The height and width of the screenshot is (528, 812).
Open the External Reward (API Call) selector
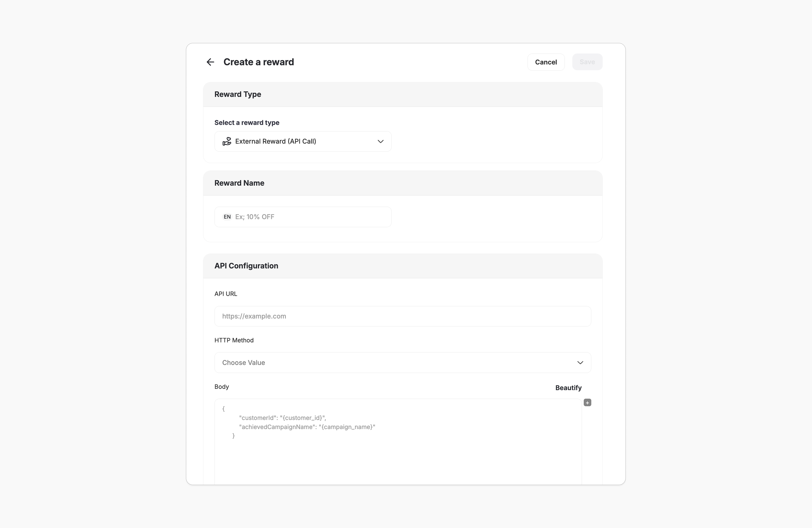(x=303, y=141)
